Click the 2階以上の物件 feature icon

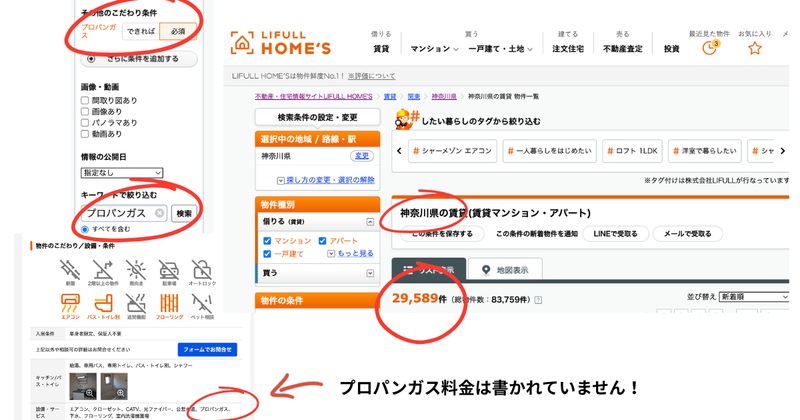point(103,270)
